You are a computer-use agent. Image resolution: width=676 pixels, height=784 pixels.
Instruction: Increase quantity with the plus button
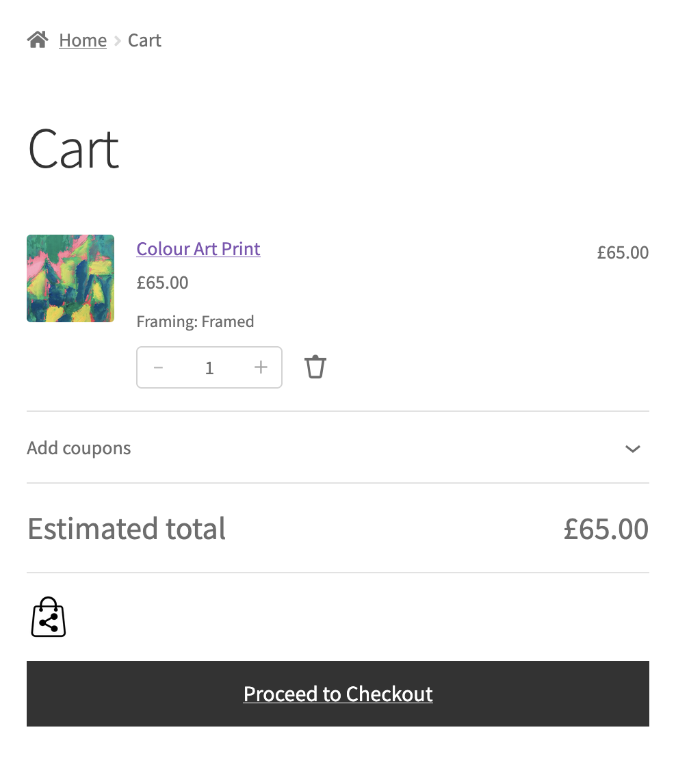261,367
